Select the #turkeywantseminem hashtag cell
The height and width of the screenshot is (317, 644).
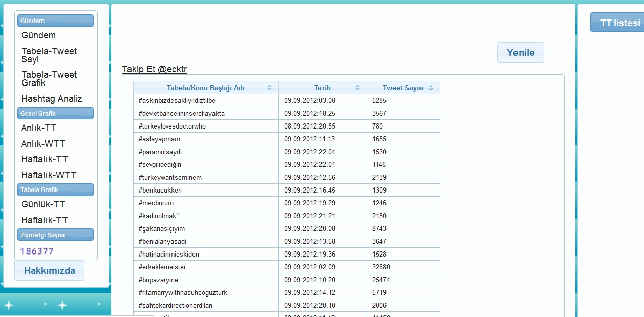206,177
